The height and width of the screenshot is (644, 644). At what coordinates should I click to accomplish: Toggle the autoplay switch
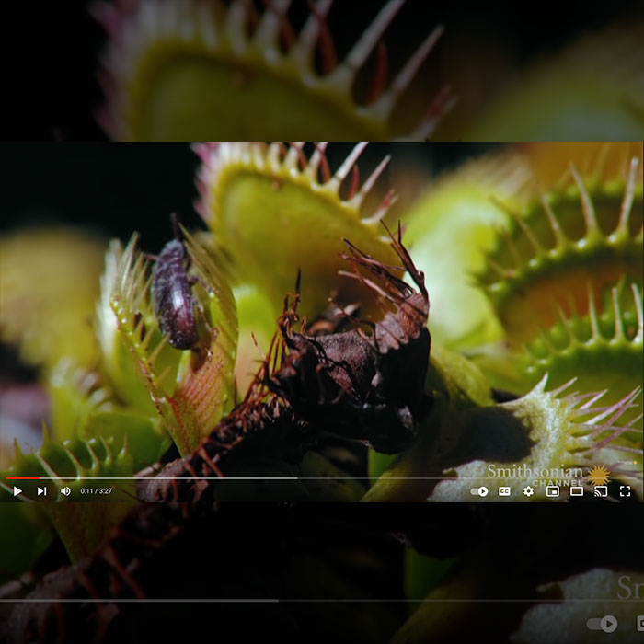[x=479, y=491]
